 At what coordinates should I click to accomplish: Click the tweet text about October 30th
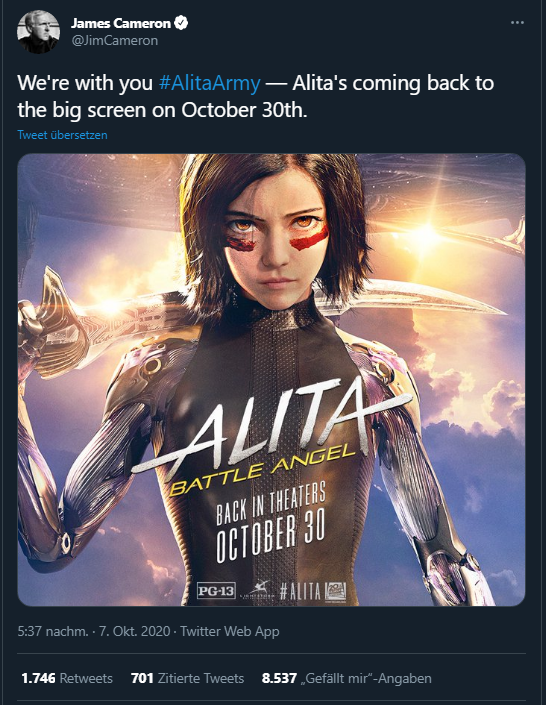[x=255, y=96]
